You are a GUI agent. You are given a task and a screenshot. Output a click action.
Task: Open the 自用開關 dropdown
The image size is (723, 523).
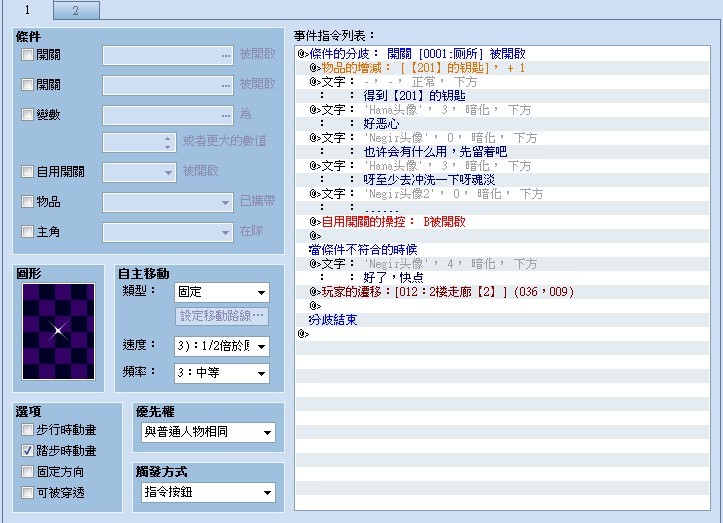pyautogui.click(x=139, y=172)
